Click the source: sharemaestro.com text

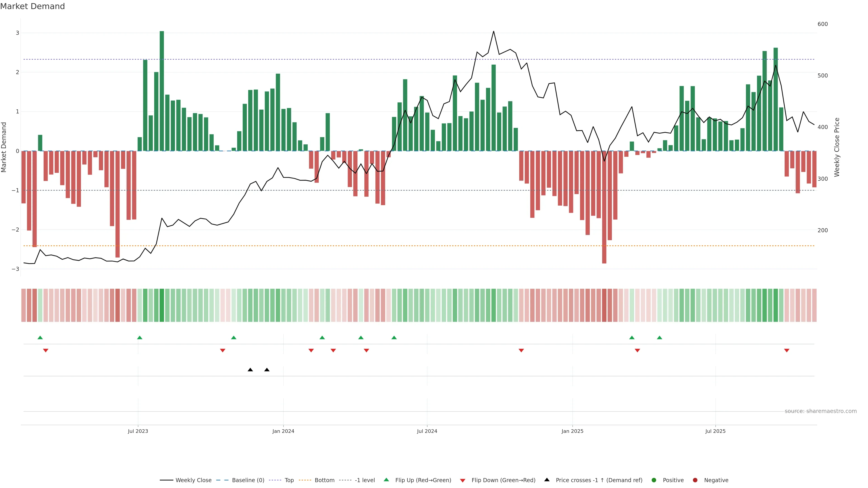(821, 411)
